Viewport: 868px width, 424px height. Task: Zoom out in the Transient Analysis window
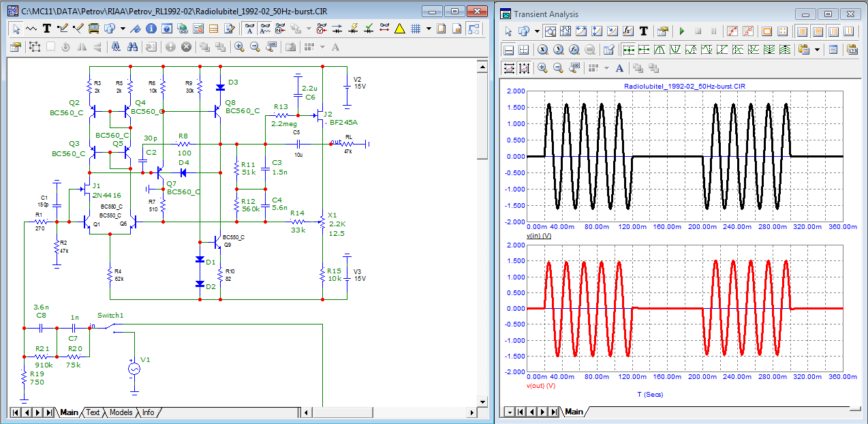pyautogui.click(x=559, y=68)
